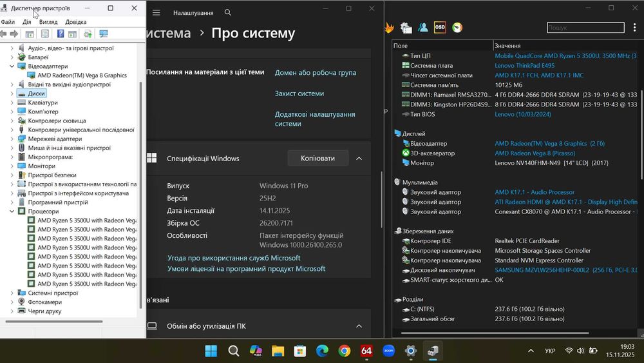Click the search magnifier in Settings title bar
This screenshot has height=363, width=644.
tap(228, 13)
